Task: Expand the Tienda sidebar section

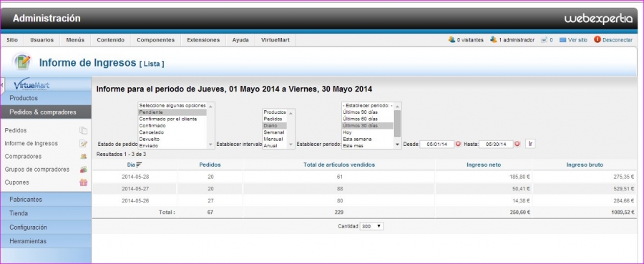Action: (x=46, y=213)
